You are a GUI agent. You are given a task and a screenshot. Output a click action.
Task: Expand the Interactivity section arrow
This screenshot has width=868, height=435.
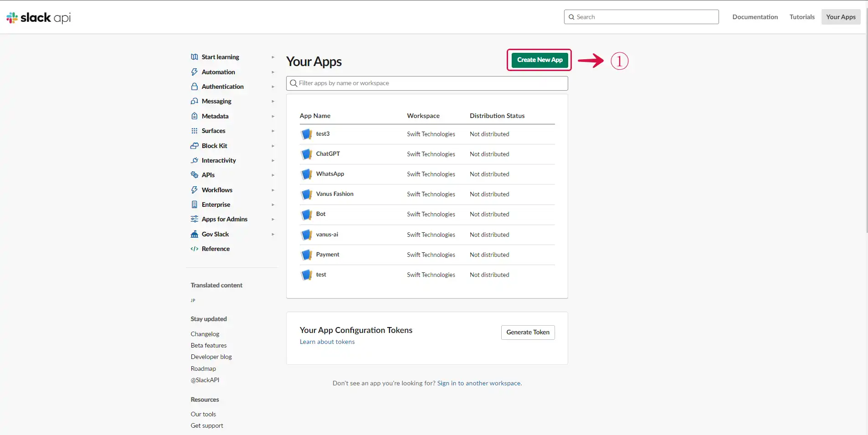[x=273, y=160]
